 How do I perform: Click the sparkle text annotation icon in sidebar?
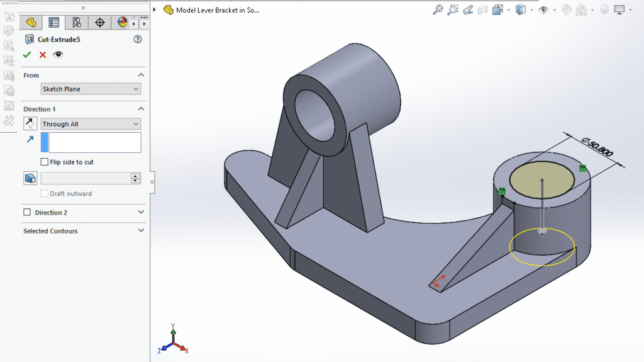tap(9, 17)
